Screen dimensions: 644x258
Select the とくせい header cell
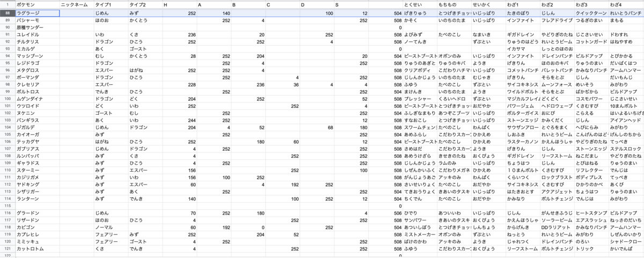click(420, 4)
